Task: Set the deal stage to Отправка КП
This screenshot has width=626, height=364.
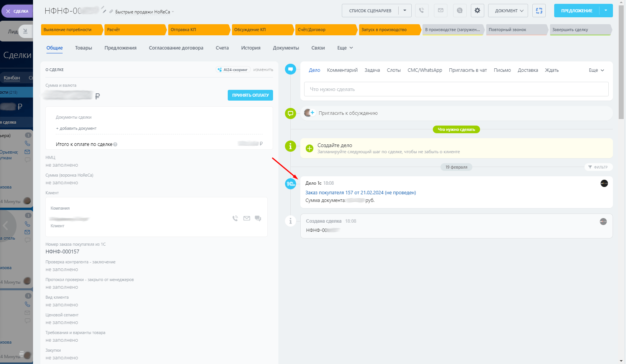Action: point(199,30)
